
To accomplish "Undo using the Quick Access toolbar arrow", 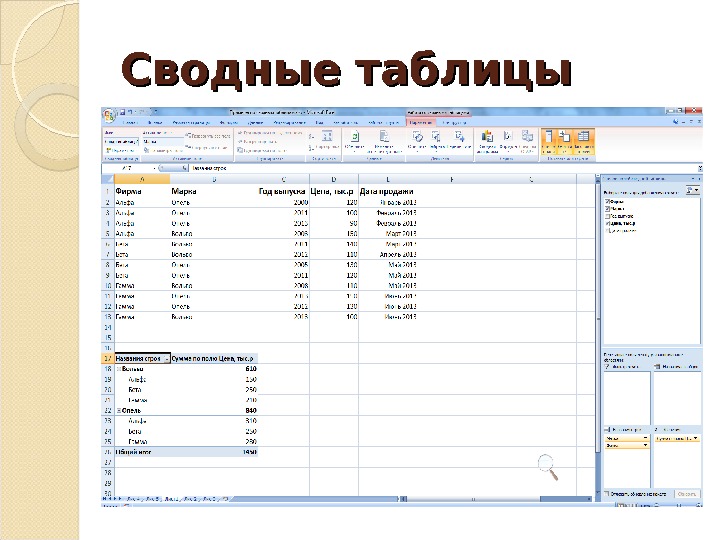I will 130,112.
